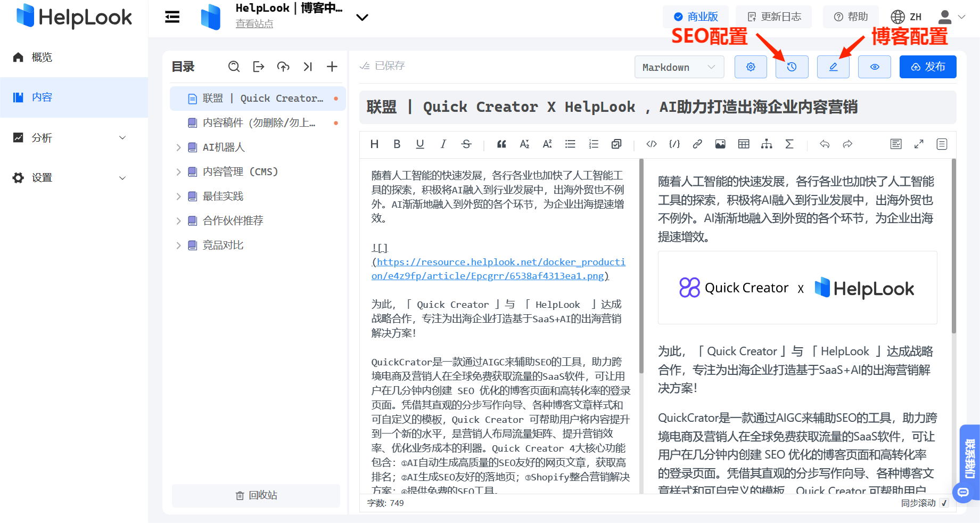The width and height of the screenshot is (980, 523).
Task: Insert a code block with braces icon
Action: coord(674,144)
